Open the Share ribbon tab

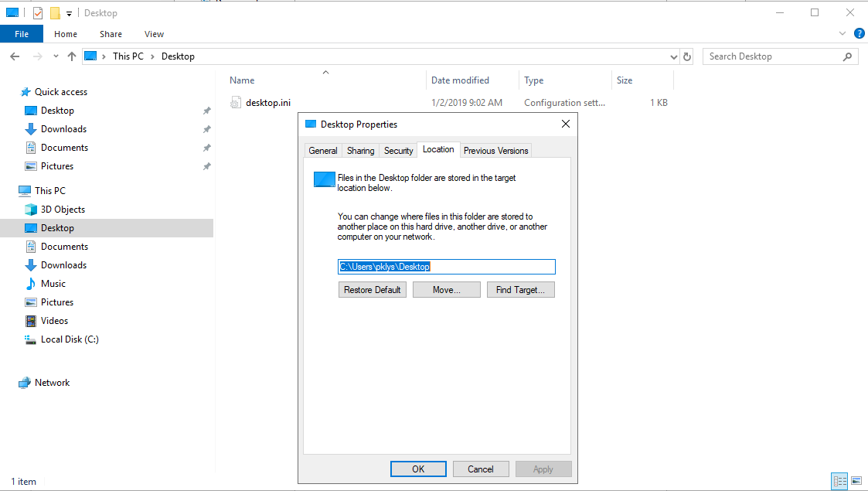pos(111,34)
